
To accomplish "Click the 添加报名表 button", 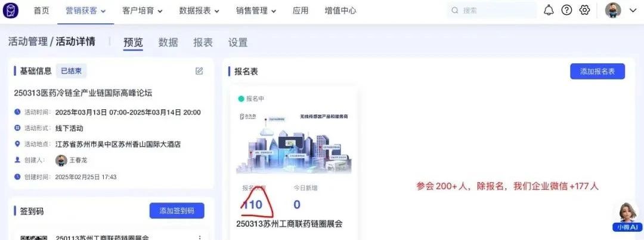I will 597,71.
